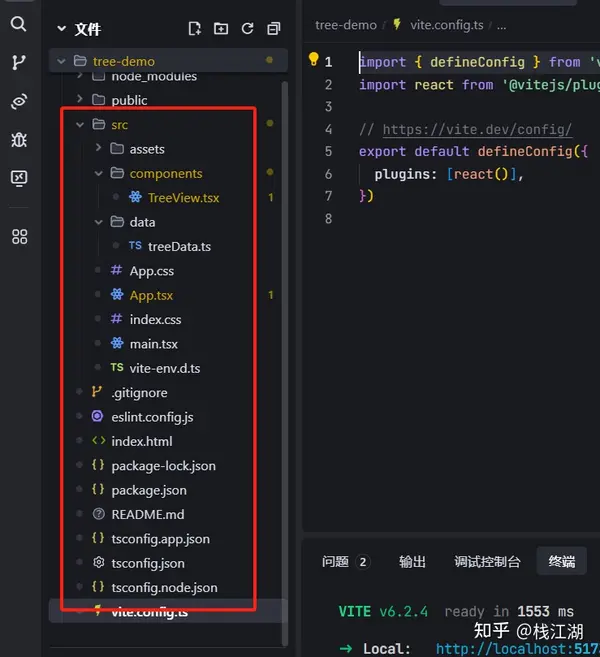600x657 pixels.
Task: Open eslint.config.js file
Action: point(153,417)
